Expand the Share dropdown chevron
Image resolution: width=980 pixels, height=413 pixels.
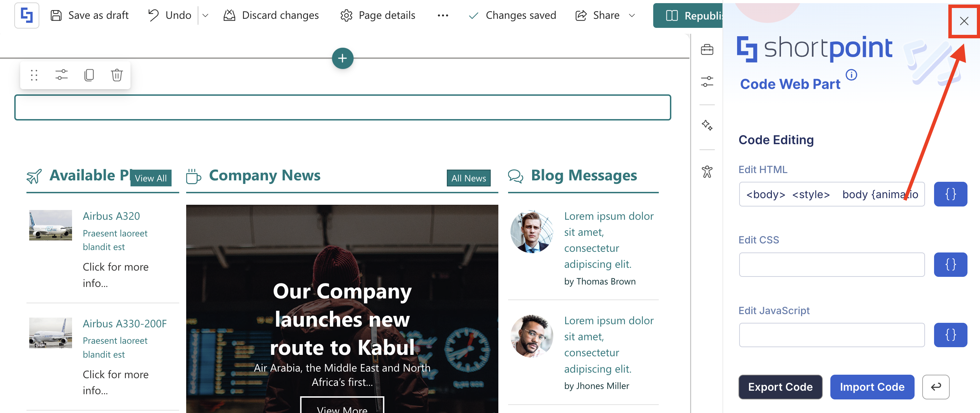coord(632,16)
